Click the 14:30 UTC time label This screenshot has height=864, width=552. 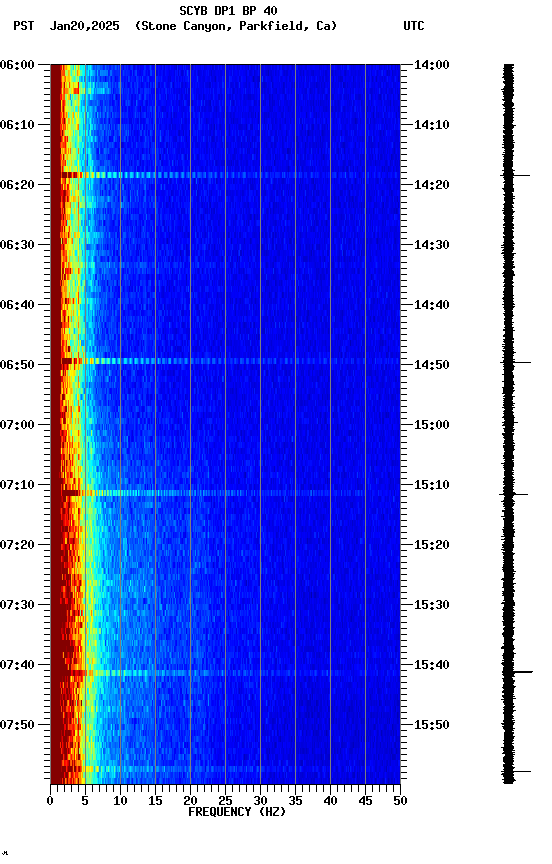pyautogui.click(x=432, y=245)
